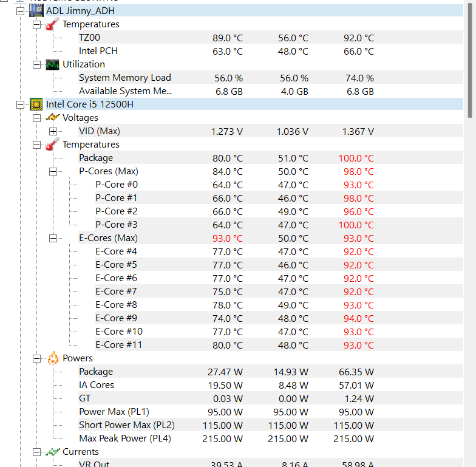The width and height of the screenshot is (476, 467).
Task: Collapse the Currents group
Action: click(36, 452)
